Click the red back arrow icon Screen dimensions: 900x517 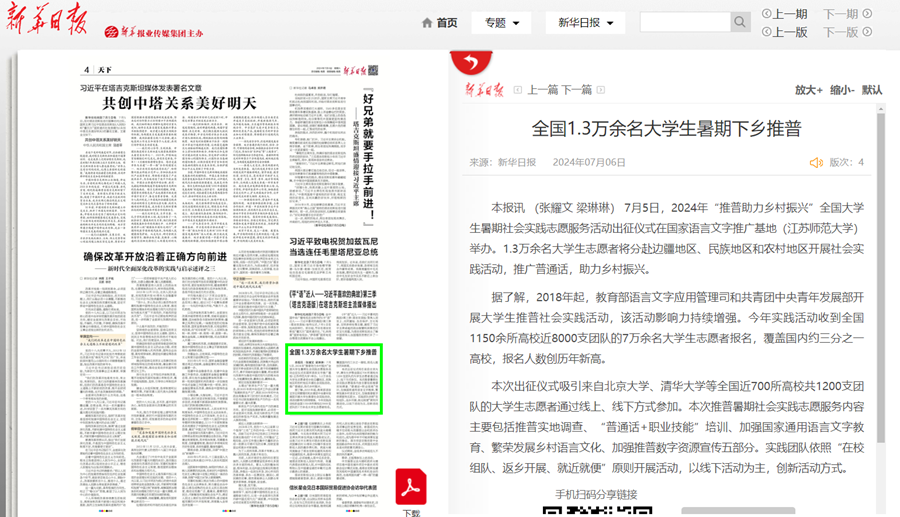pos(465,63)
